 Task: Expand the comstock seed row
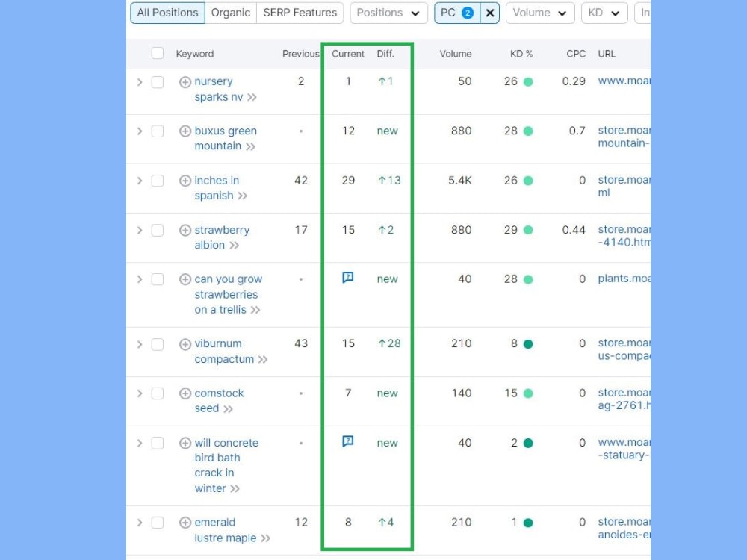tap(140, 393)
